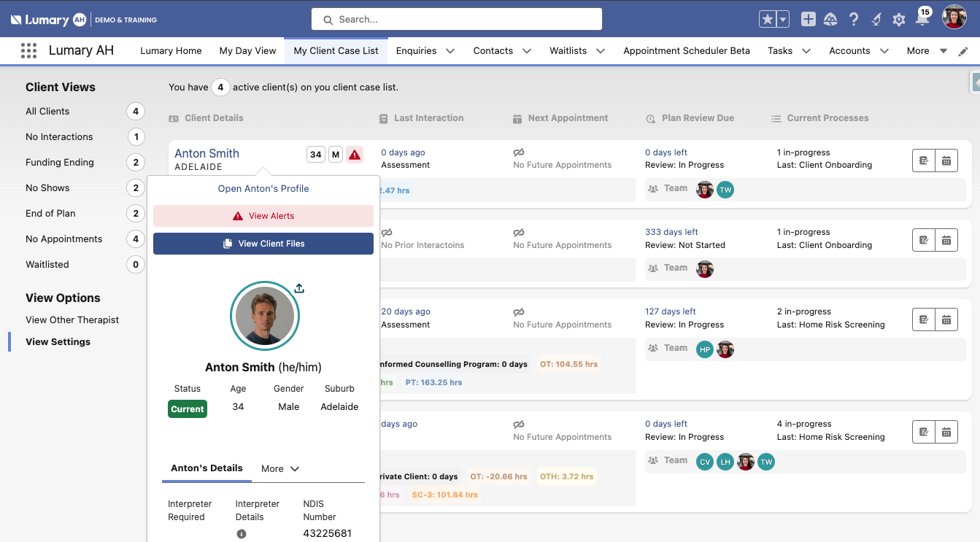Click the red alert icon for Anton Smith
The height and width of the screenshot is (542, 980).
355,155
